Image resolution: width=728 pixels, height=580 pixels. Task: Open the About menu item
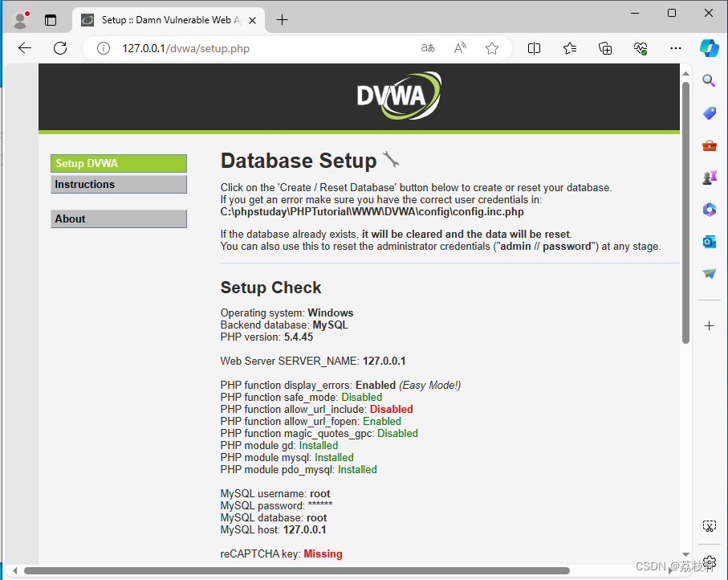click(x=119, y=219)
